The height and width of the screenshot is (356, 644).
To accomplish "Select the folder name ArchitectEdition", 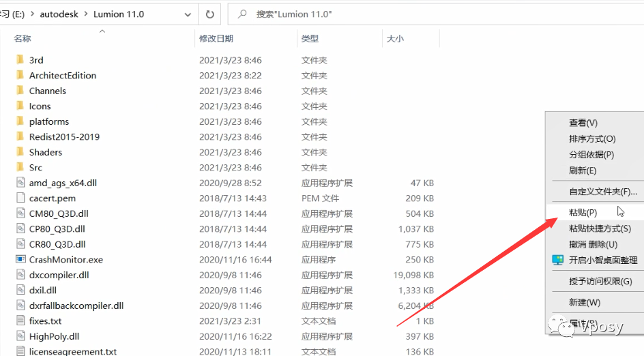I will tap(63, 75).
